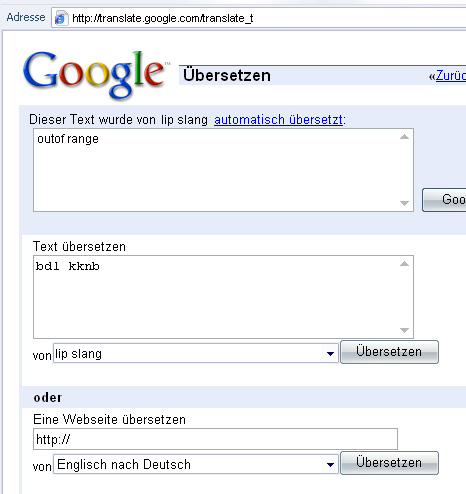Open the 'Englisch nach Deutsch' dropdown
Image resolution: width=466 pixels, height=494 pixels.
[x=196, y=464]
